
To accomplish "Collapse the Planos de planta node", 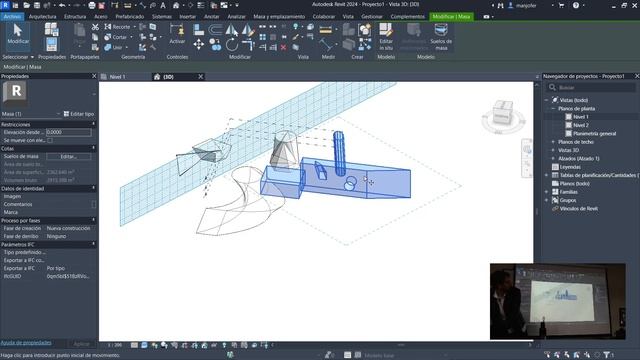I will pyautogui.click(x=553, y=109).
